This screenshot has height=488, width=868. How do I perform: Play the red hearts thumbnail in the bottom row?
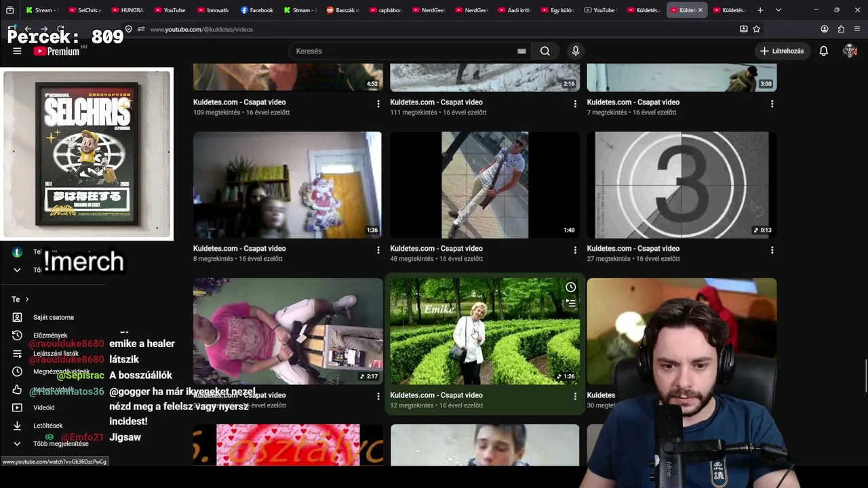click(x=288, y=445)
